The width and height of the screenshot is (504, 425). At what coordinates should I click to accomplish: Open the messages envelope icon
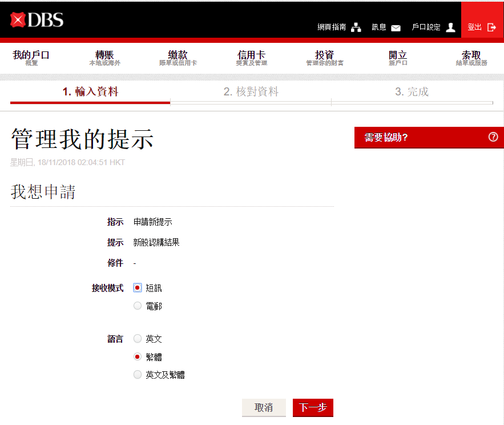point(396,27)
